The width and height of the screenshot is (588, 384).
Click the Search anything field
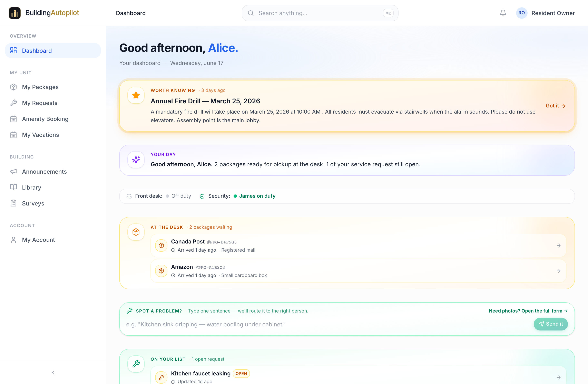(x=320, y=13)
